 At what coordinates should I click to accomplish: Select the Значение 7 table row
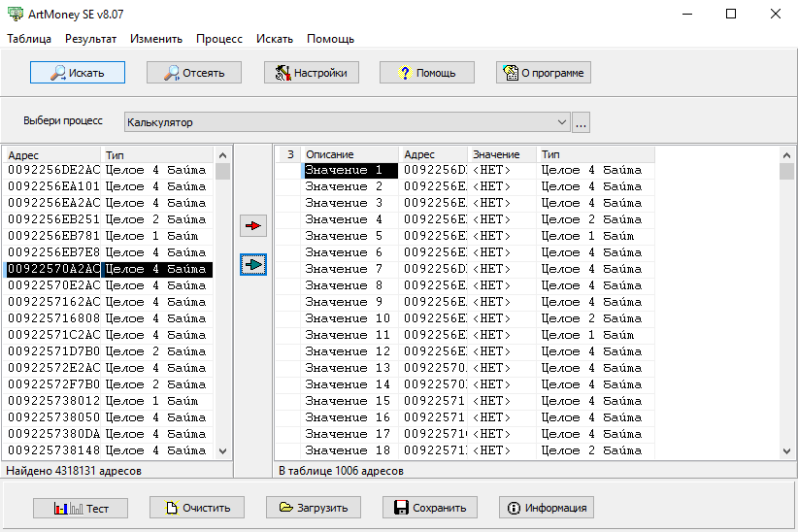tap(465, 269)
